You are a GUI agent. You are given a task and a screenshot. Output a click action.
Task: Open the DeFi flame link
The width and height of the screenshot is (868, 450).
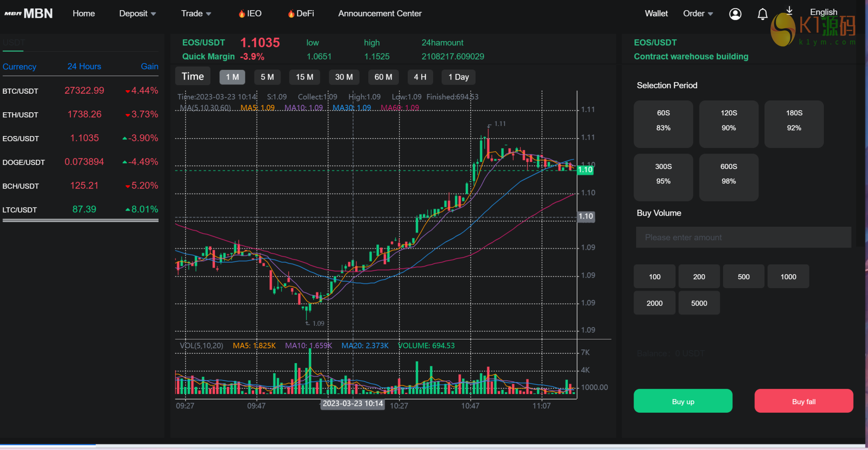[300, 14]
